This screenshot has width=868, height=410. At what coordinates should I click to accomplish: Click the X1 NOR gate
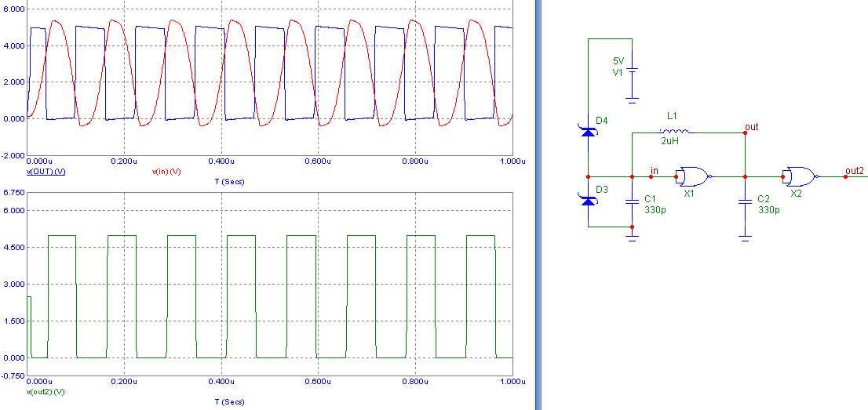click(x=693, y=176)
